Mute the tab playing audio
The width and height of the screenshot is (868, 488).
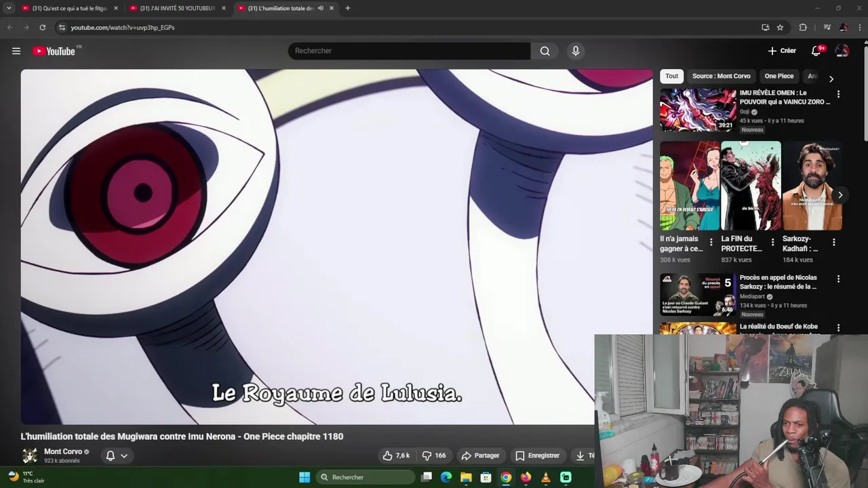click(x=320, y=8)
